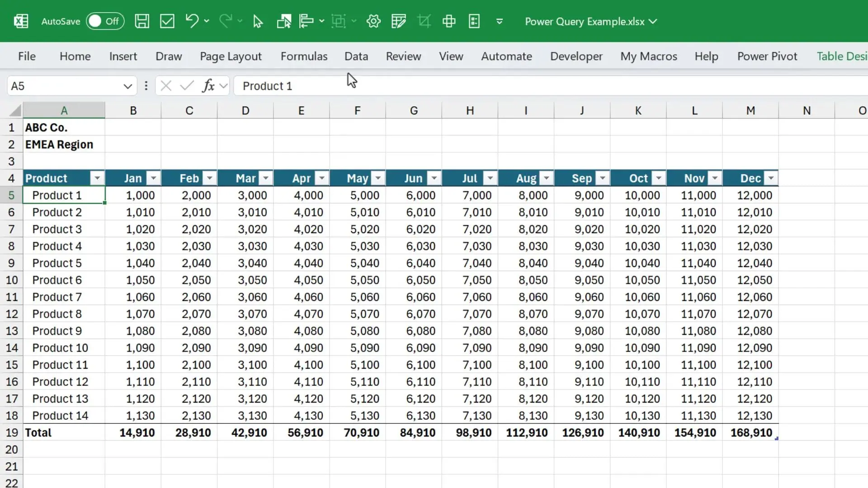The height and width of the screenshot is (488, 868).
Task: Click the Insert Function fx button
Action: pyautogui.click(x=208, y=85)
